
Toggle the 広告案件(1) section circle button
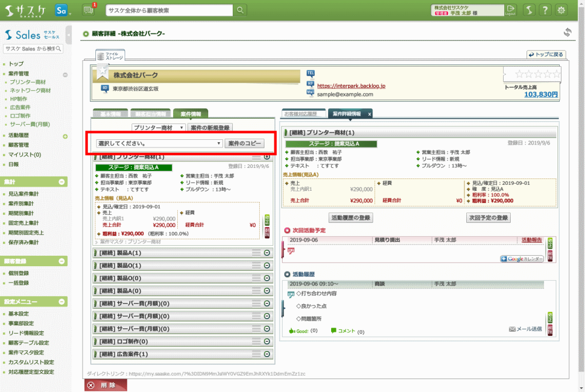[267, 354]
